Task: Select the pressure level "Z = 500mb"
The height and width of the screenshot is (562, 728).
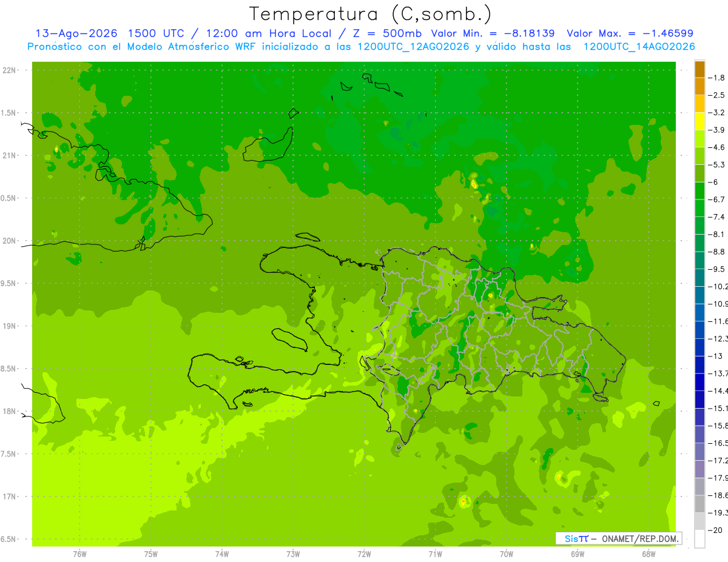Action: point(387,33)
